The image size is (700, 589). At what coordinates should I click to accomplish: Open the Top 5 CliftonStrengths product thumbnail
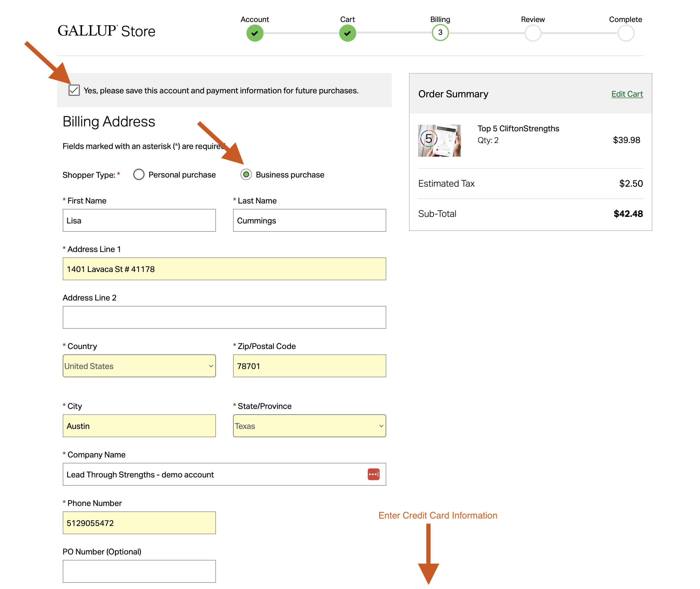tap(439, 141)
